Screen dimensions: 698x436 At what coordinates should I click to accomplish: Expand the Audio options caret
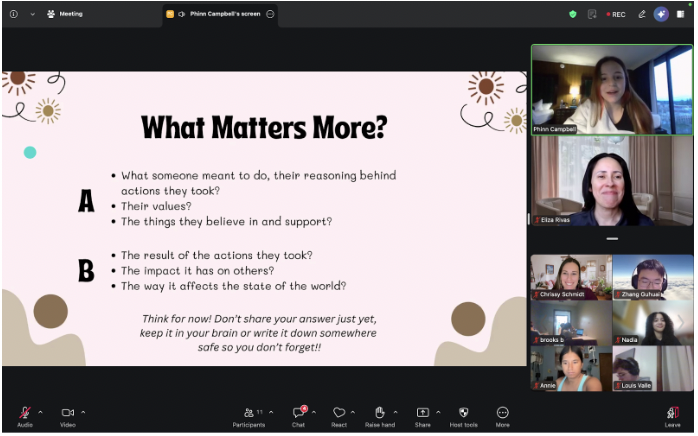tap(41, 413)
